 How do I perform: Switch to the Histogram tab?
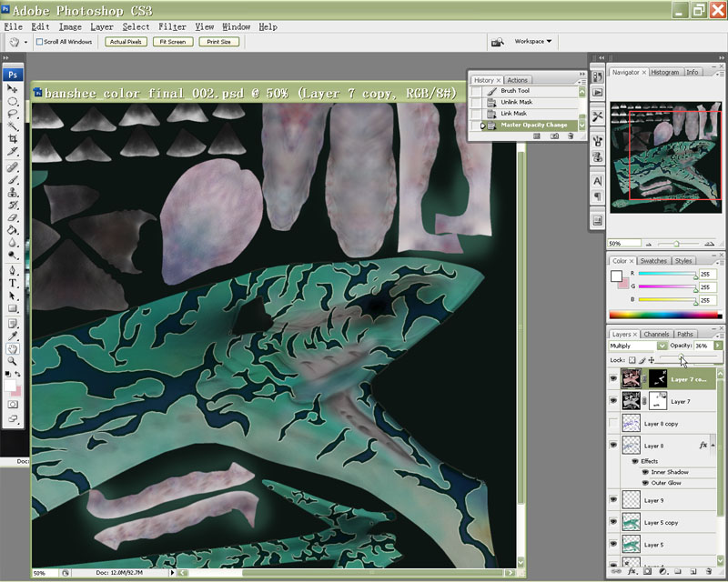point(664,73)
